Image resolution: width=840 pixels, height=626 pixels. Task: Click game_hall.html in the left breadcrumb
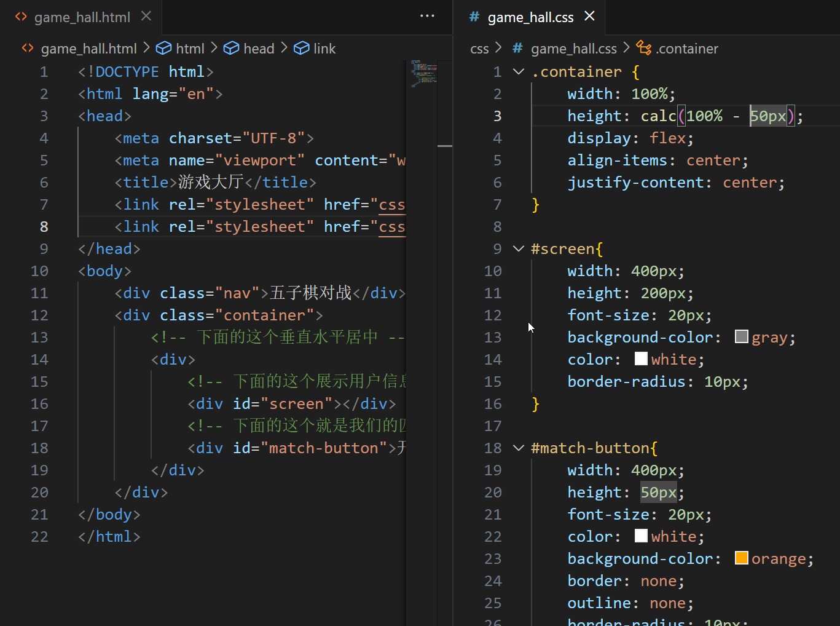pyautogui.click(x=88, y=49)
